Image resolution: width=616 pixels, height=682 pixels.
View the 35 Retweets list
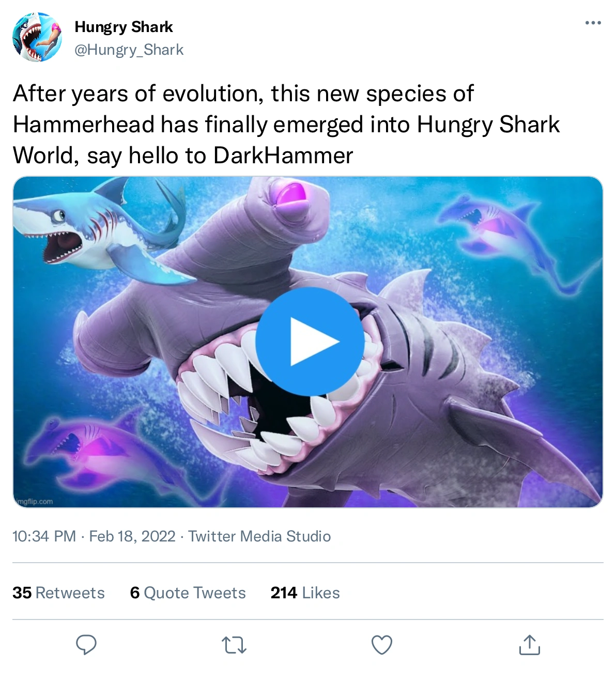[x=58, y=593]
